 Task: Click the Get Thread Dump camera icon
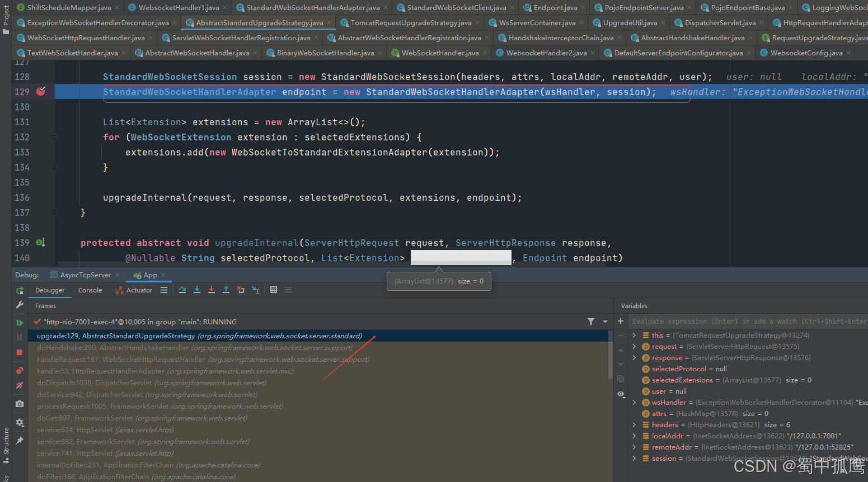coord(20,403)
